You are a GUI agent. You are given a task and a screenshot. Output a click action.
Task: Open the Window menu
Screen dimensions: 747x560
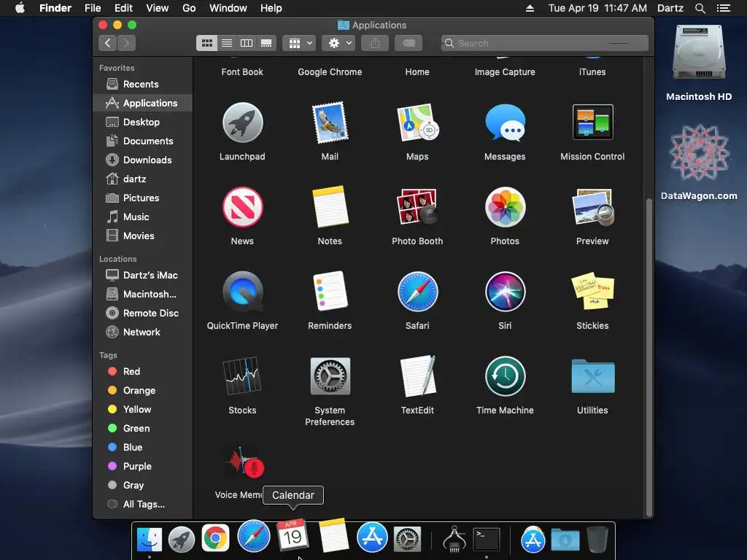(x=228, y=8)
